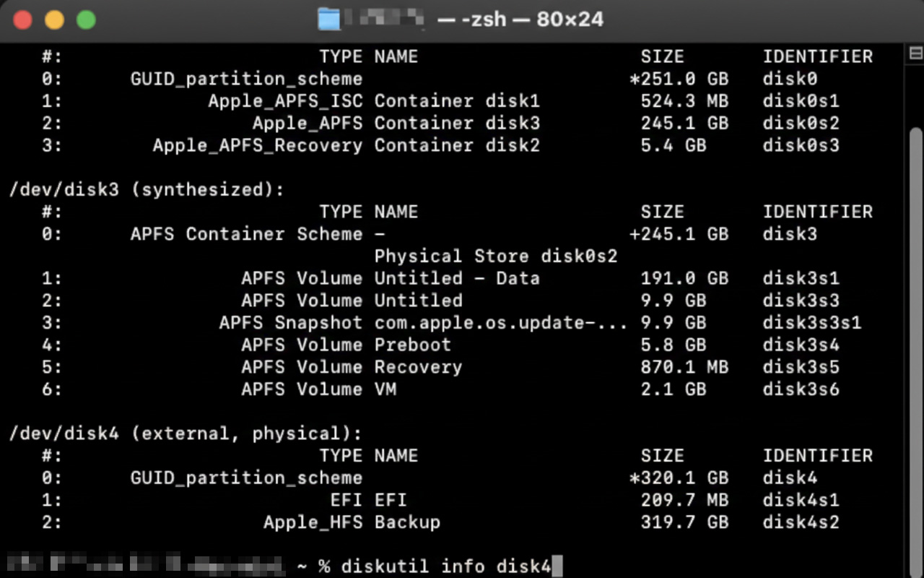Click the 'disk4s2' identifier text
The image size is (924, 578).
pyautogui.click(x=801, y=522)
